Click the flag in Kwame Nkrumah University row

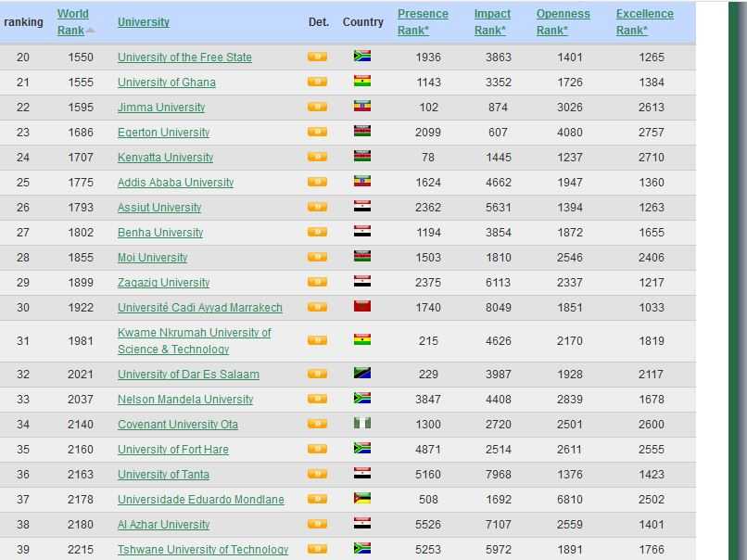pos(362,340)
